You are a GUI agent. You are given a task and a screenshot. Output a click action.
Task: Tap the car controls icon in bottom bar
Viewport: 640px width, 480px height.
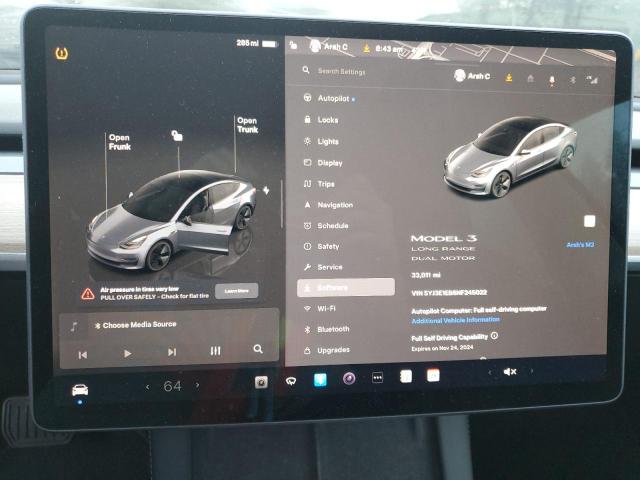[80, 390]
